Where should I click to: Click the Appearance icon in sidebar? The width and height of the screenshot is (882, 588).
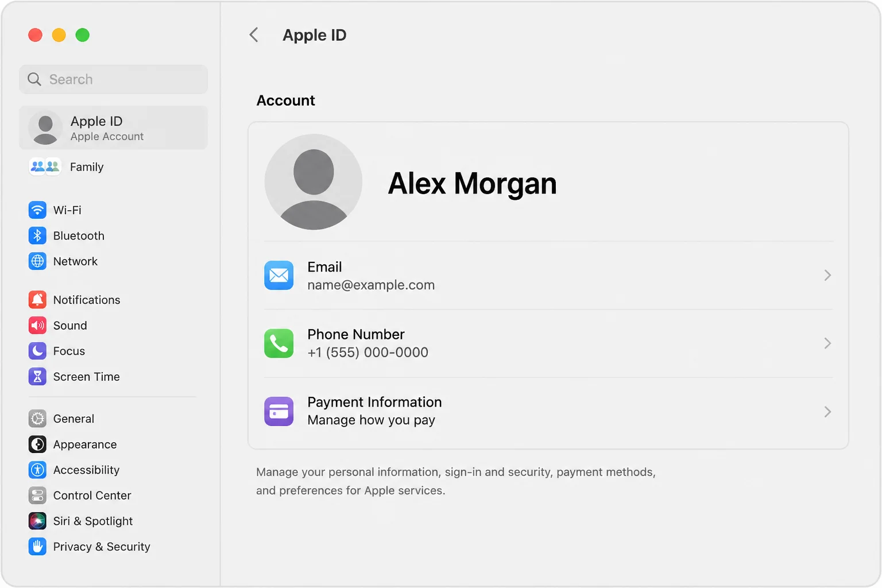click(x=37, y=444)
